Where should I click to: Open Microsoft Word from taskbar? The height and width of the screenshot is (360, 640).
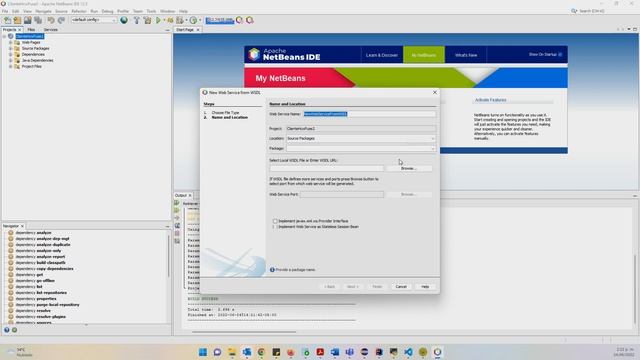pos(335,352)
